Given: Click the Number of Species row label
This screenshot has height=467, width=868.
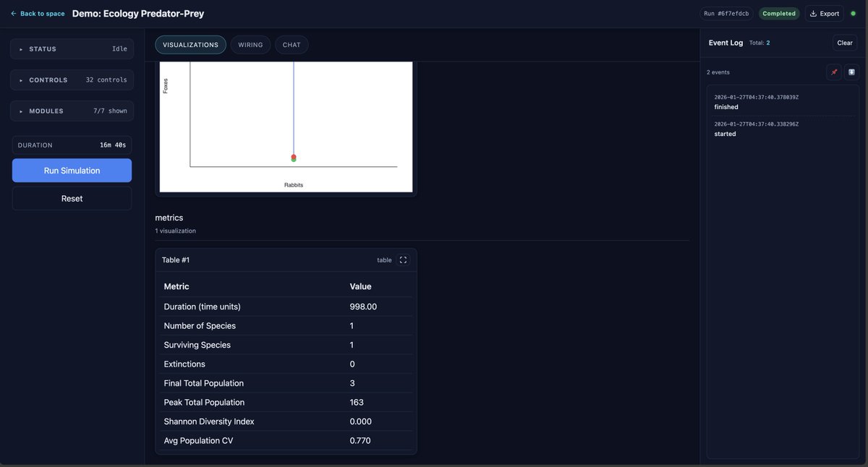Looking at the screenshot, I should (x=200, y=326).
